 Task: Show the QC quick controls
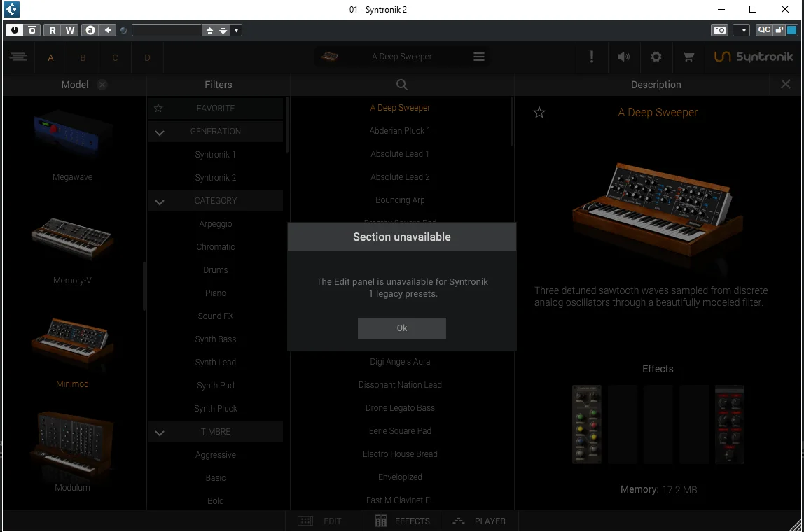764,30
